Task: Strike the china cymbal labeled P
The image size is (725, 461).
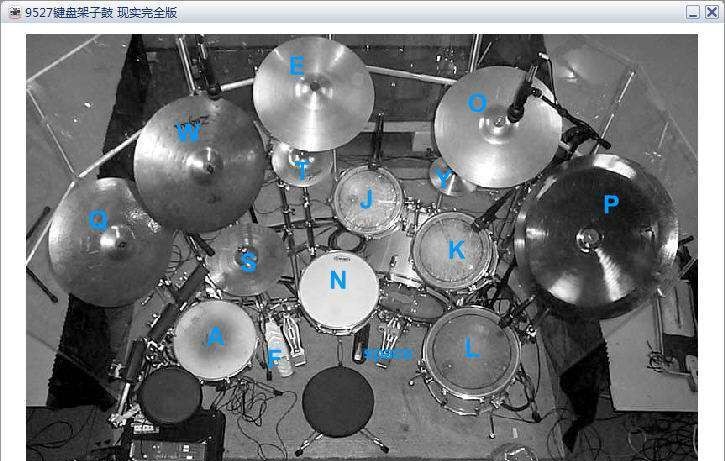Action: pos(596,236)
